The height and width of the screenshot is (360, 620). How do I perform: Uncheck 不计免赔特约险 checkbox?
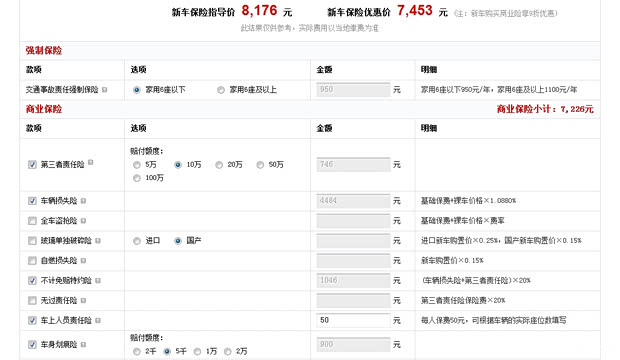[x=32, y=280]
